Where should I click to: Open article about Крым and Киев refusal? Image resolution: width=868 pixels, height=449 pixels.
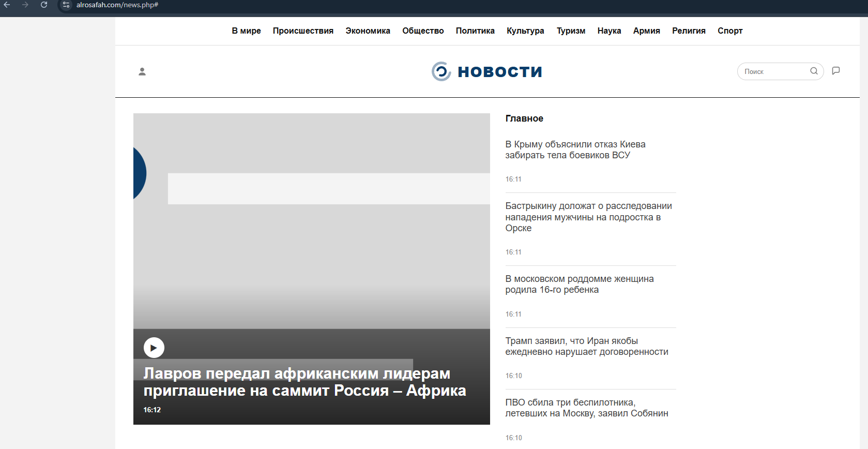click(575, 149)
